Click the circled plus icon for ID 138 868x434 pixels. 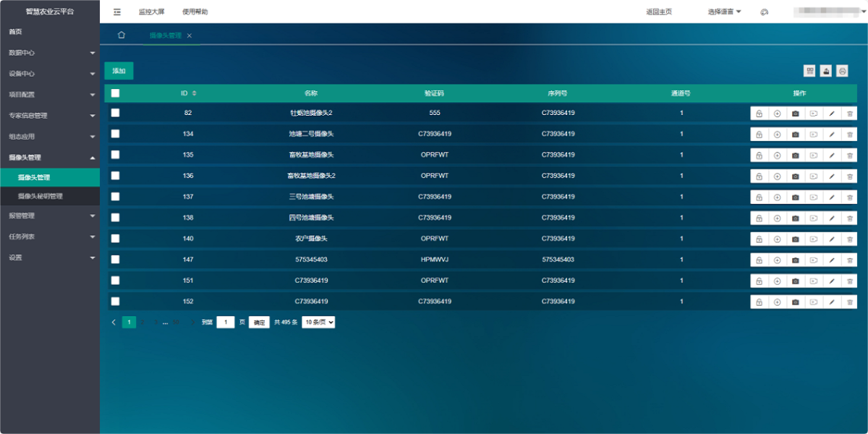point(777,218)
